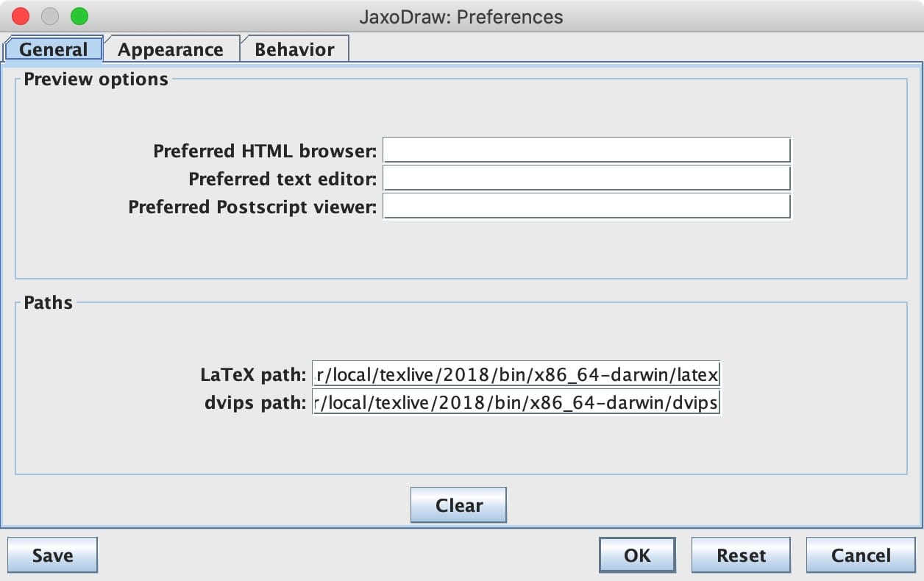This screenshot has height=581, width=924.
Task: Click the 'Preferred Postscript viewer:' label
Action: coord(252,207)
